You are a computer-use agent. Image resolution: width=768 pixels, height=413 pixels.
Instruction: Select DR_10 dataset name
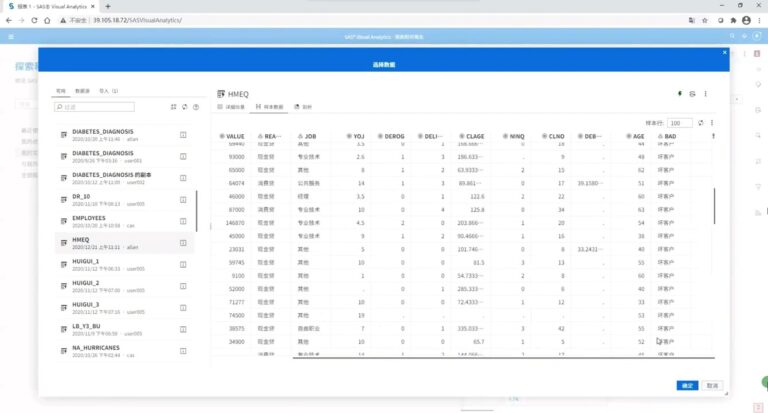(81, 196)
